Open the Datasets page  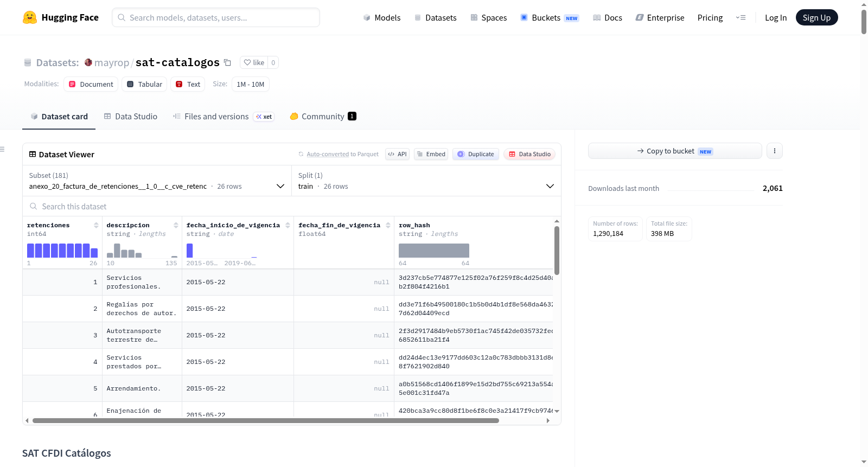click(x=435, y=17)
